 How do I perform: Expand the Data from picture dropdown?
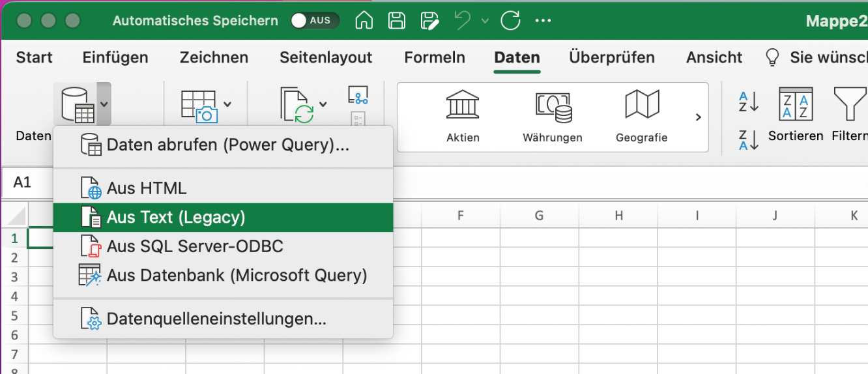click(227, 104)
